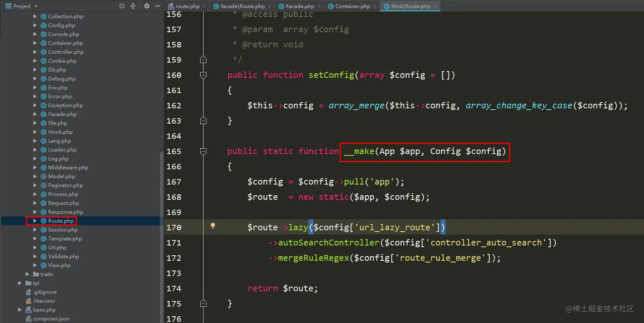Viewport: 644px width, 323px height.
Task: Click the Log.php class icon
Action: (x=43, y=159)
